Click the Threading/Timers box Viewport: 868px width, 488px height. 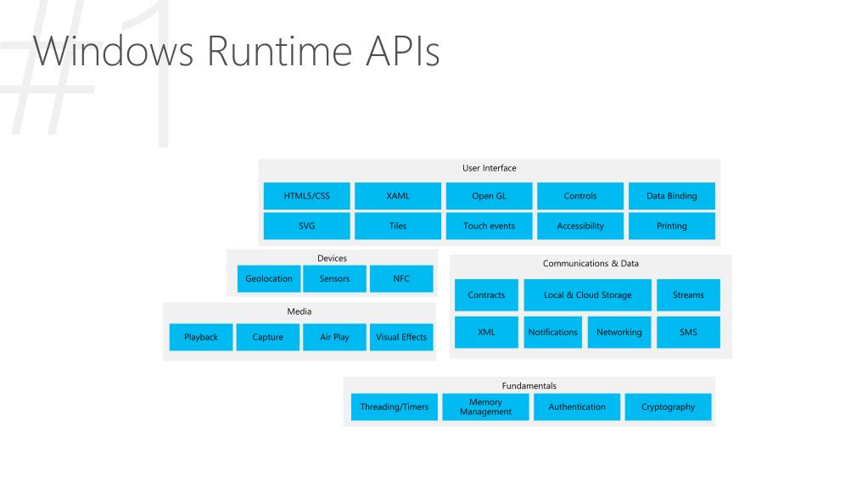[x=395, y=407]
